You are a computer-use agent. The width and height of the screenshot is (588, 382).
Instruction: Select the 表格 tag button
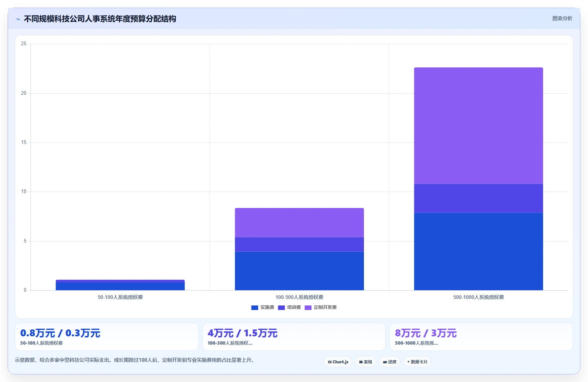pyautogui.click(x=365, y=362)
